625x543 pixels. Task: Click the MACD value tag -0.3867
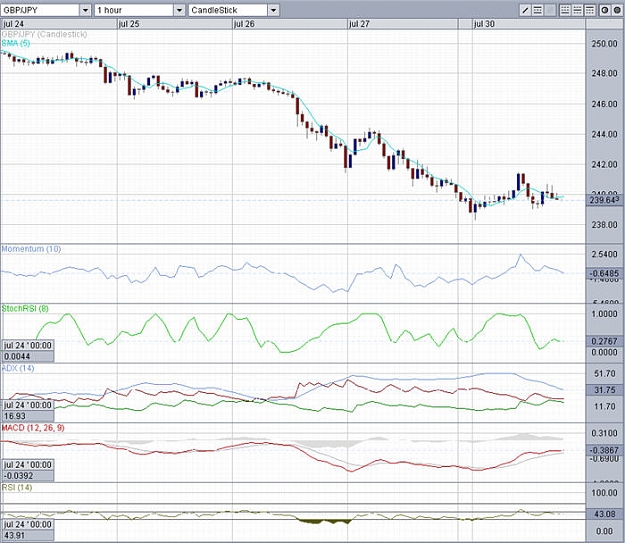click(x=604, y=450)
